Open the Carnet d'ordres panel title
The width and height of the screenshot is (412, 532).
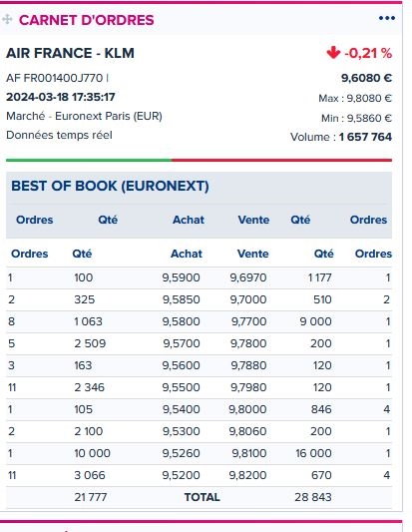[x=87, y=20]
